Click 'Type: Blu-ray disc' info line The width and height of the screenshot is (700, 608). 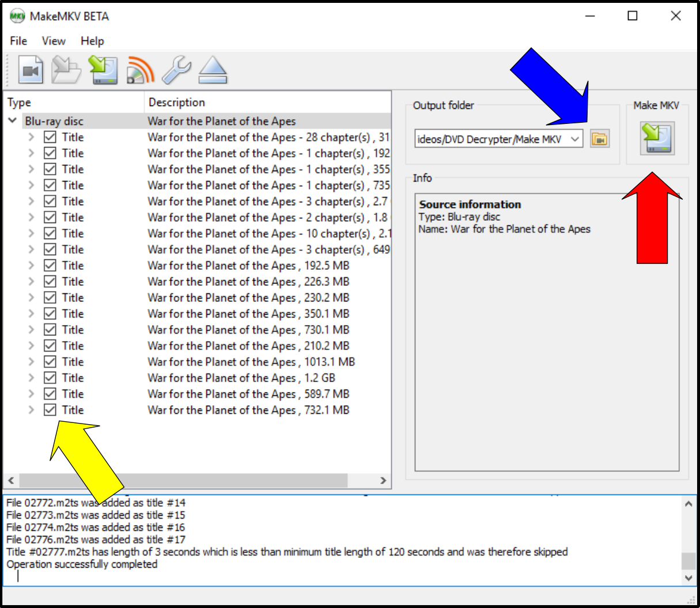pos(460,217)
